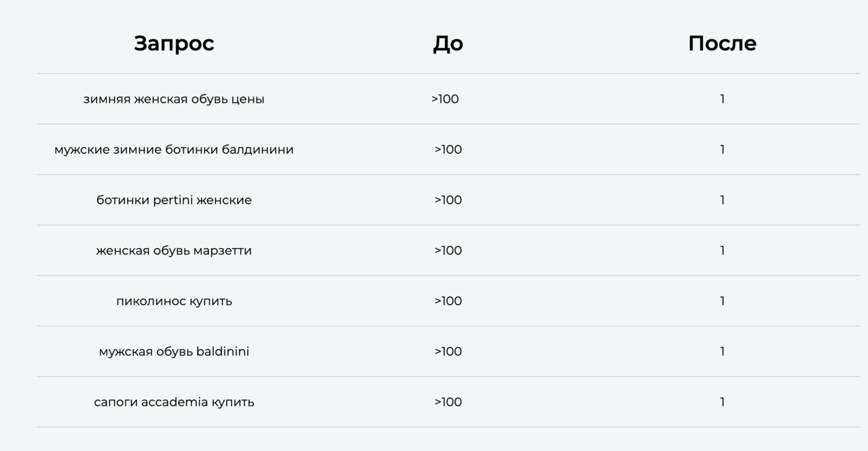Screen dimensions: 868x451
Task: Click the До column header
Action: click(x=448, y=43)
